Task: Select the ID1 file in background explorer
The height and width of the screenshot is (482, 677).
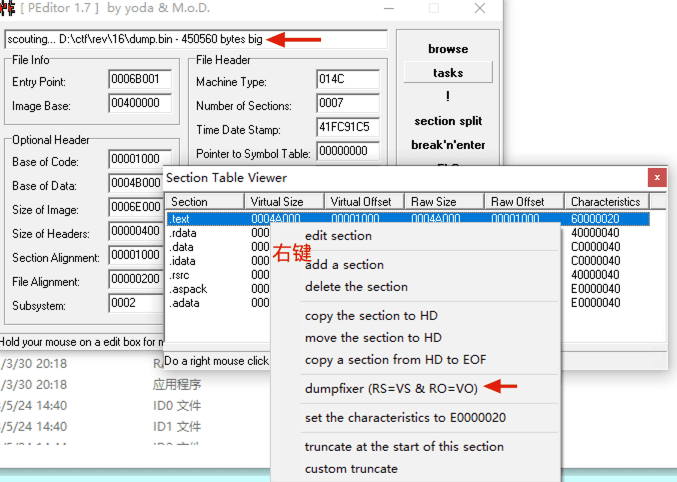Action: (177, 427)
